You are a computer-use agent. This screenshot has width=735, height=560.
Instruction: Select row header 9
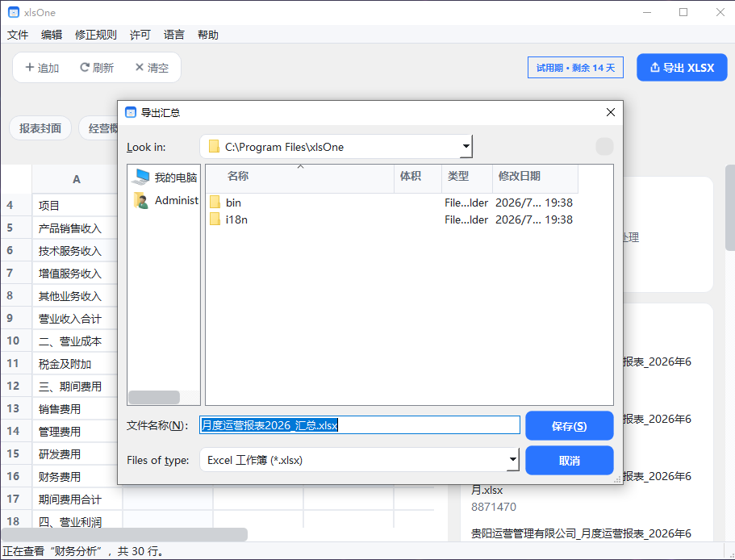[x=16, y=318]
